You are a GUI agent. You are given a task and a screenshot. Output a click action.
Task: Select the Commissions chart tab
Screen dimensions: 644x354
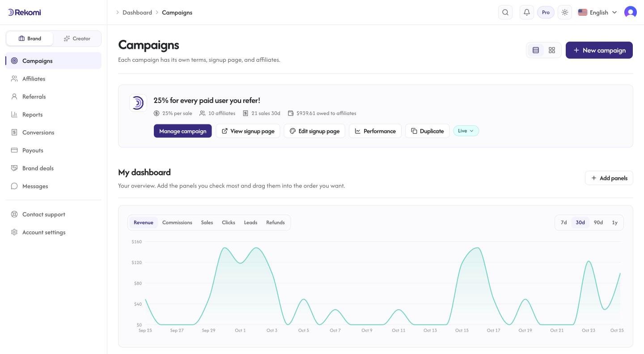[177, 222]
